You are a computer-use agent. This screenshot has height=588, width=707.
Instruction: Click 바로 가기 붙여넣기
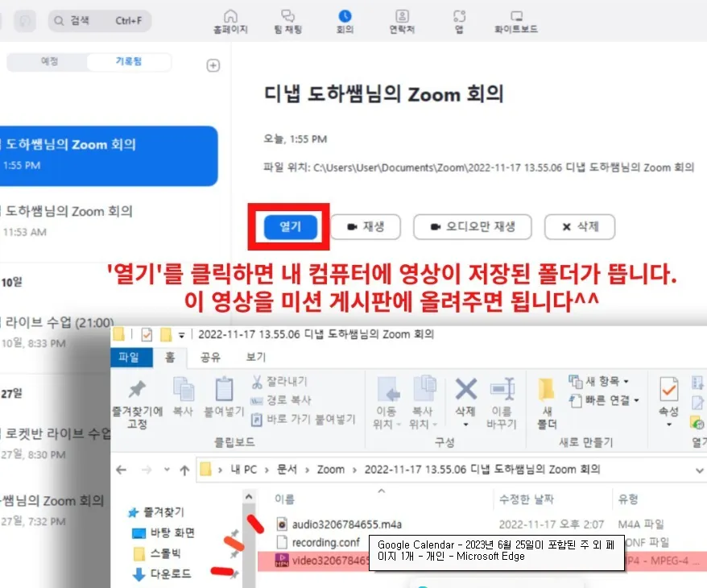(303, 420)
